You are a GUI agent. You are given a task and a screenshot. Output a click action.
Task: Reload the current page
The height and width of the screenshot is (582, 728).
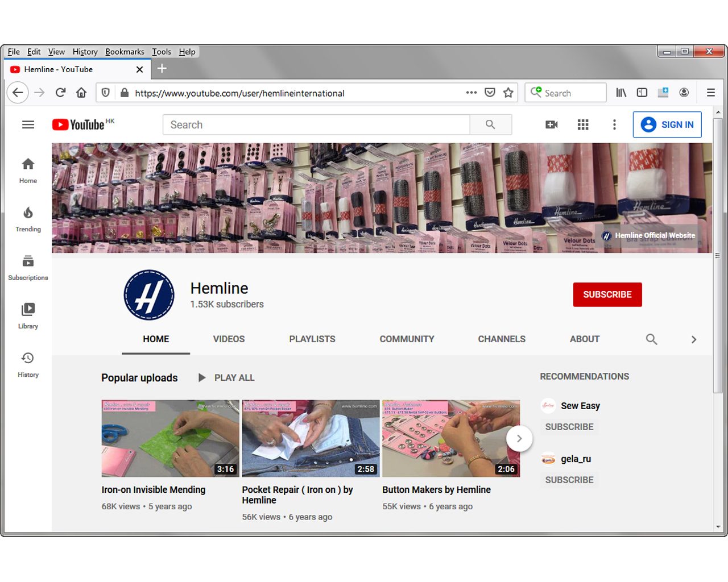60,93
